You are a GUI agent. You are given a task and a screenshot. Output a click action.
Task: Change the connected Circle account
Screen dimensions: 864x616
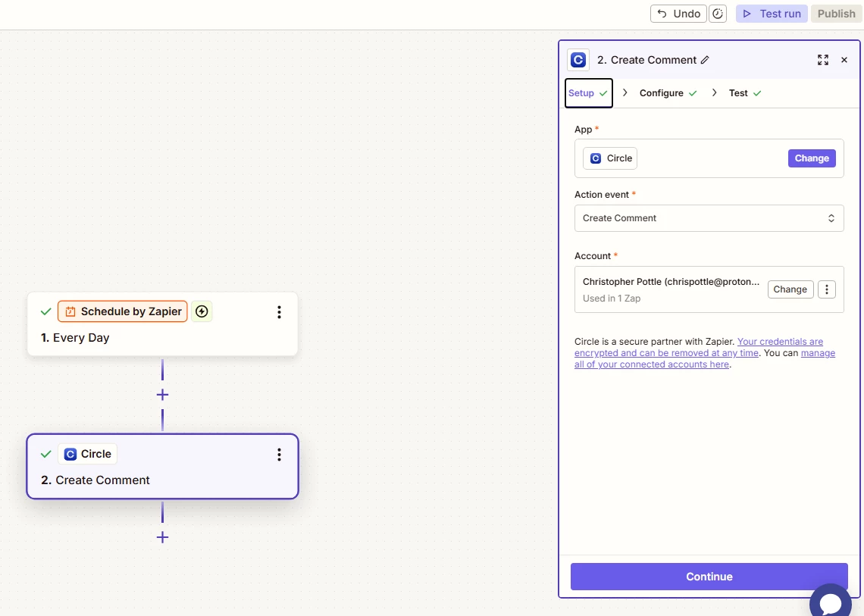tap(790, 289)
